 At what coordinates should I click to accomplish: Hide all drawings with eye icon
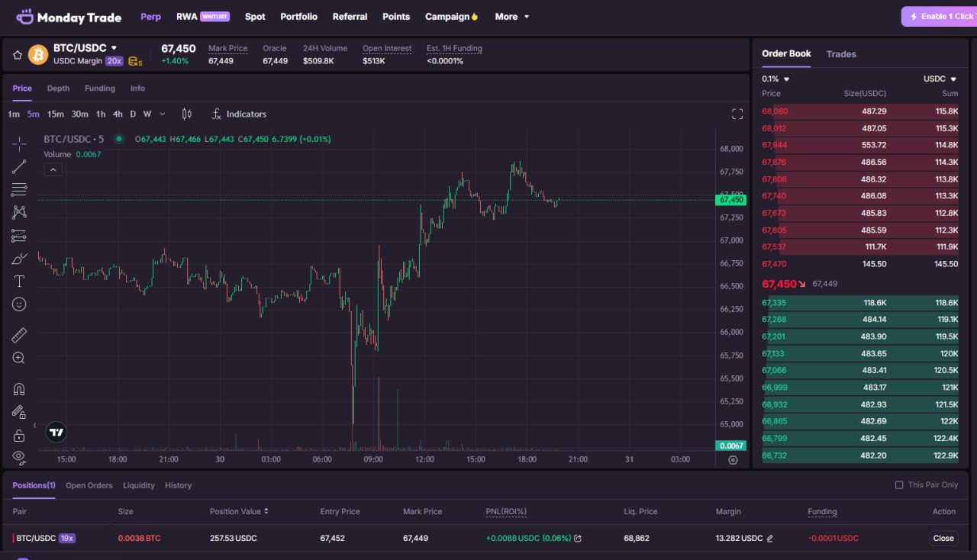coord(19,457)
